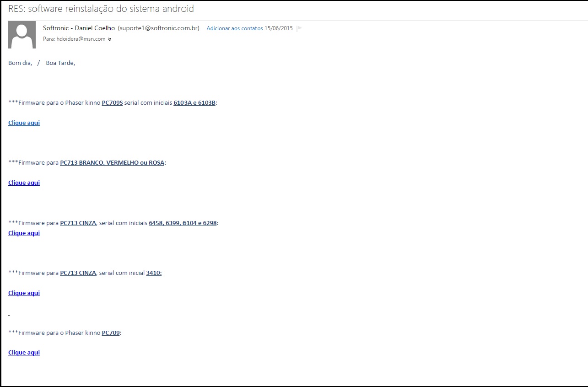Screen dimensions: 588x387
Task: Click sender name 'Softronic - Daniel Coelho'
Action: pos(79,28)
